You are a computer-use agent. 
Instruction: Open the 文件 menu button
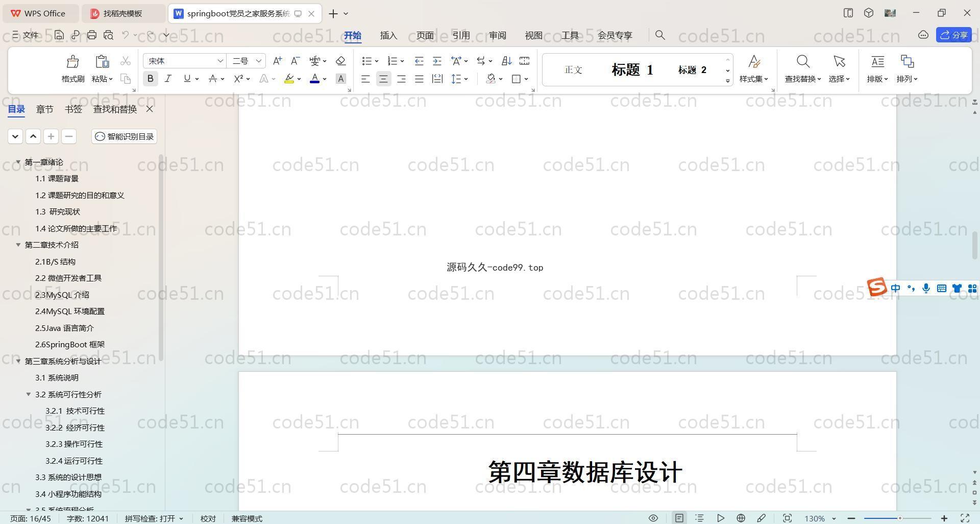coord(25,35)
